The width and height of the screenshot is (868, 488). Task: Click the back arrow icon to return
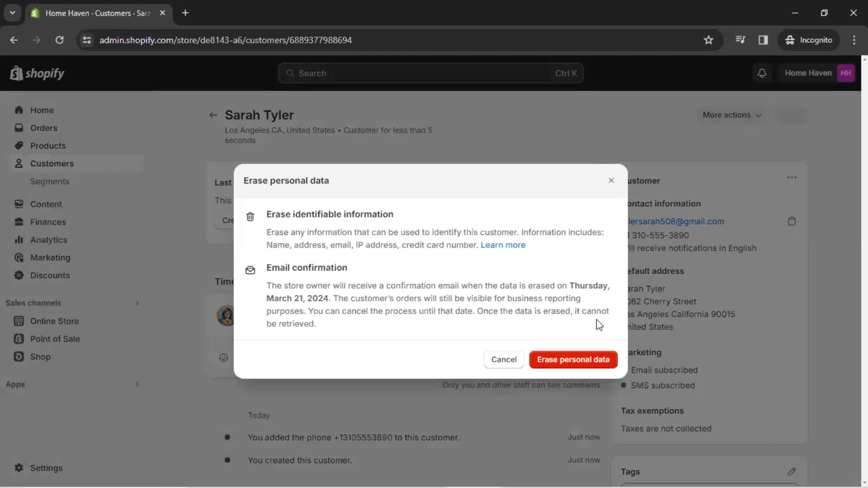tap(213, 114)
